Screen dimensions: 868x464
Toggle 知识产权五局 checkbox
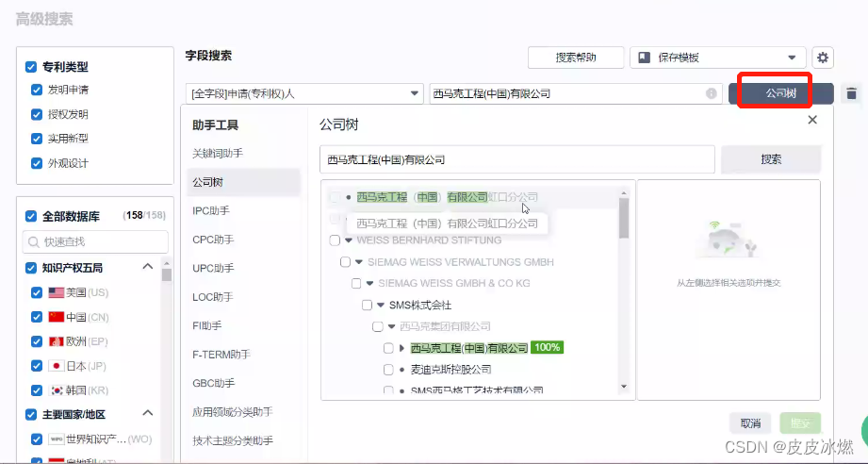click(31, 268)
